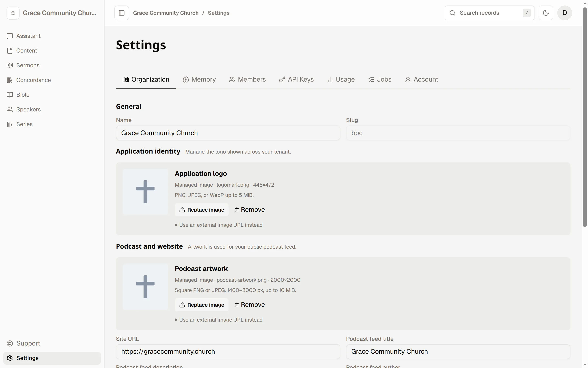
Task: Click the Application logo thumbnail
Action: point(145,192)
